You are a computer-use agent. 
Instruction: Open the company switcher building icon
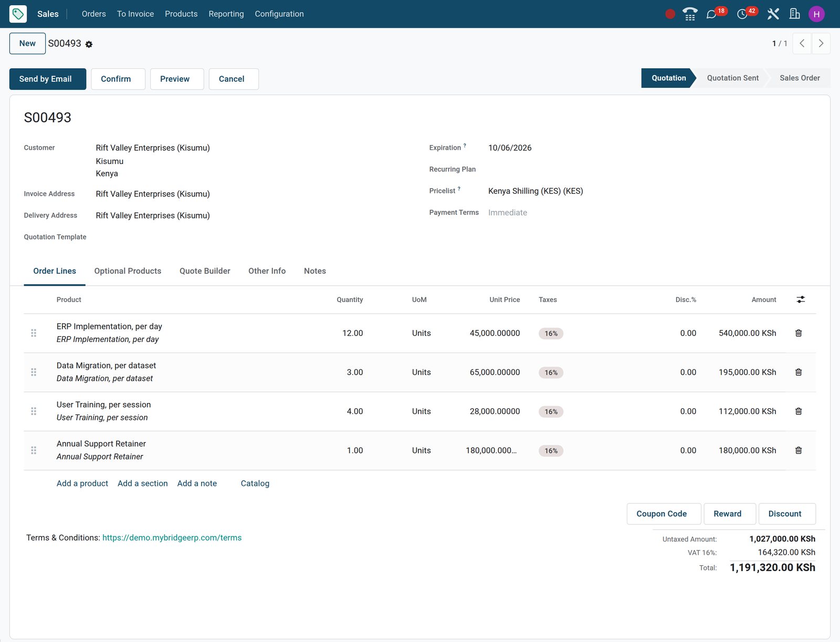(795, 14)
